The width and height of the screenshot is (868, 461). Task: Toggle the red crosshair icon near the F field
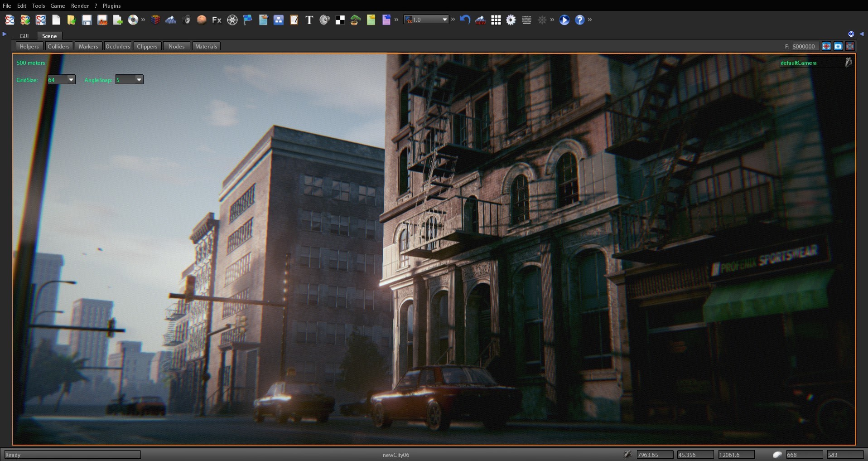(826, 46)
